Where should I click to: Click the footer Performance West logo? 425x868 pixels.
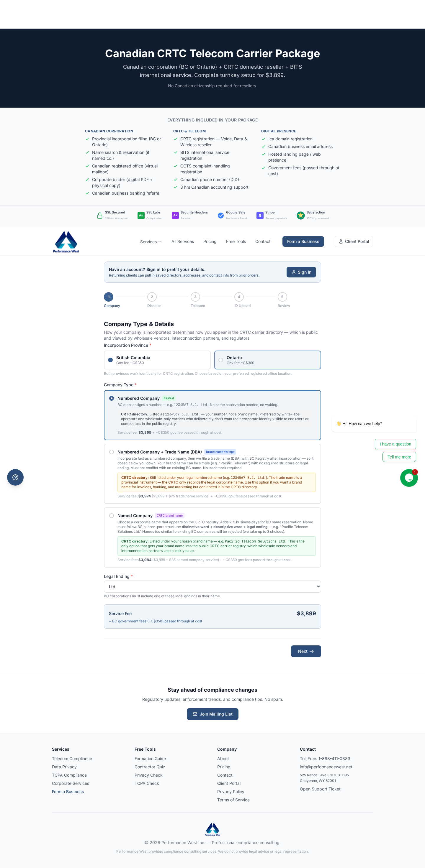coord(212,829)
